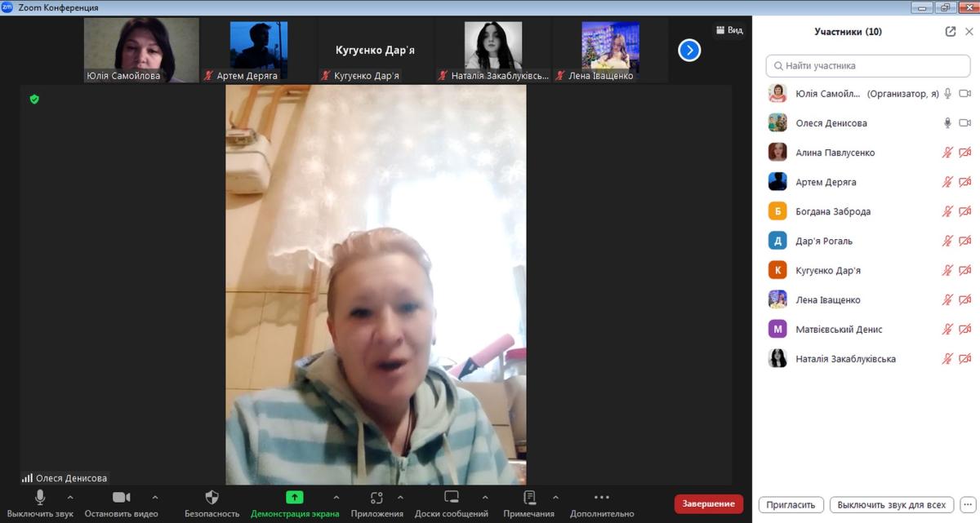980x523 pixels.
Task: Select participant name Богдана Заброда
Action: coord(833,211)
